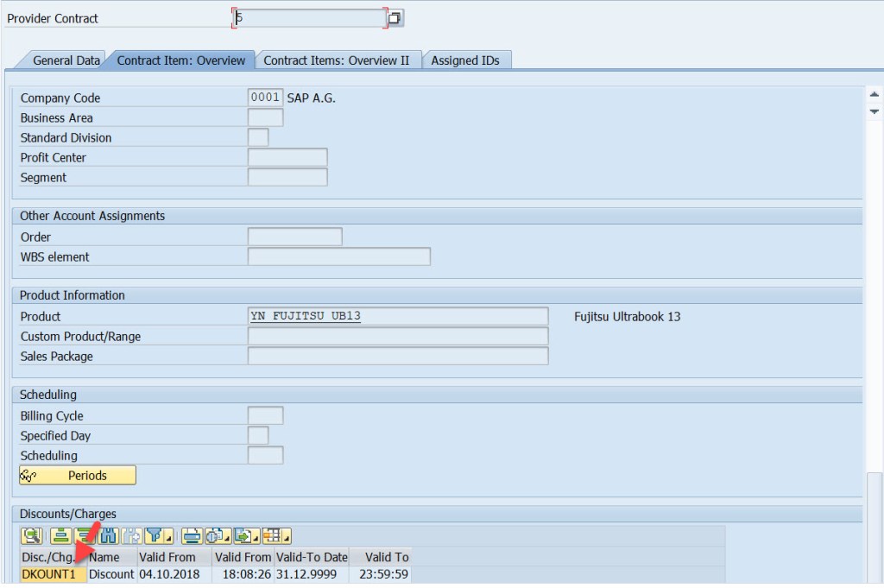
Task: Click the Export icon in the discounts grid
Action: pyautogui.click(x=242, y=536)
